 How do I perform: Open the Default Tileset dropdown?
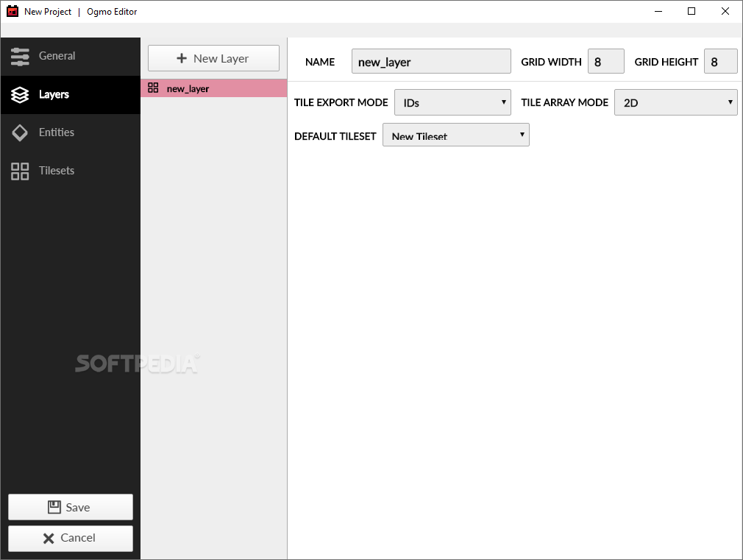pos(456,135)
